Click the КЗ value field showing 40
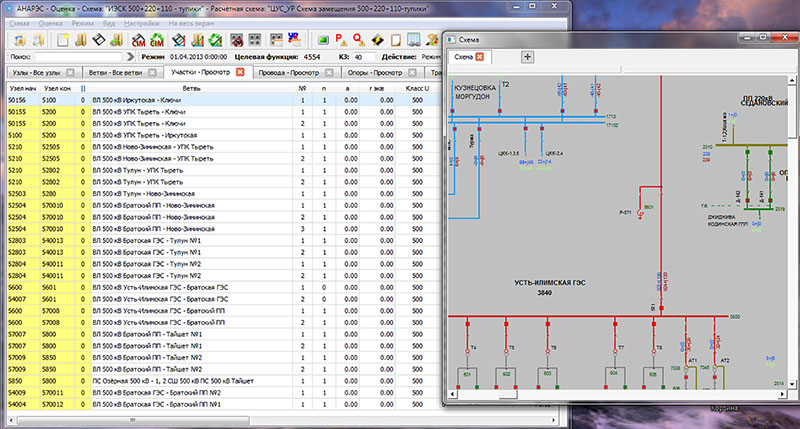The width and height of the screenshot is (800, 429). pyautogui.click(x=364, y=57)
